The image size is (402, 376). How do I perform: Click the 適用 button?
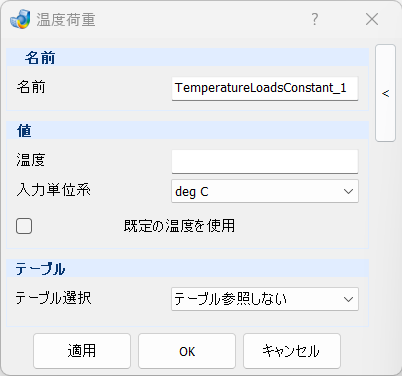[82, 351]
